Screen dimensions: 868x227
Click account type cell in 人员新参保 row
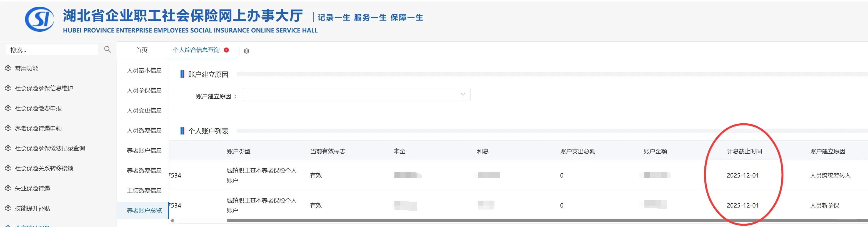click(262, 205)
